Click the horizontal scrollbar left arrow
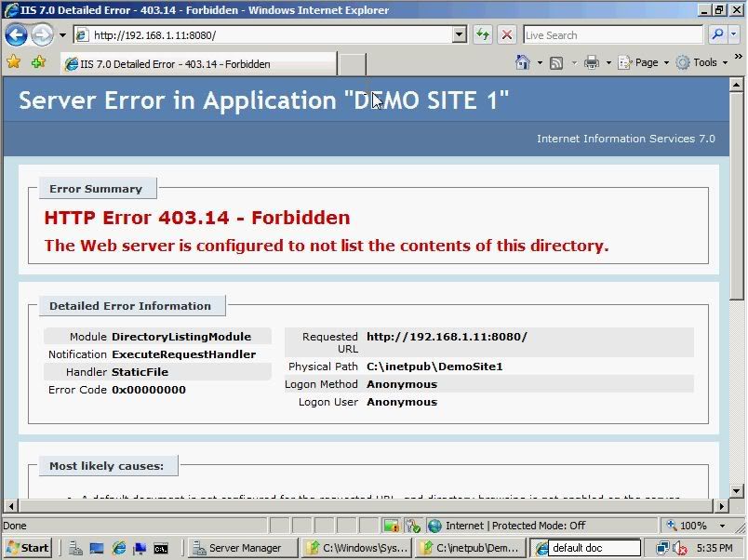The height and width of the screenshot is (560, 748). pyautogui.click(x=10, y=506)
